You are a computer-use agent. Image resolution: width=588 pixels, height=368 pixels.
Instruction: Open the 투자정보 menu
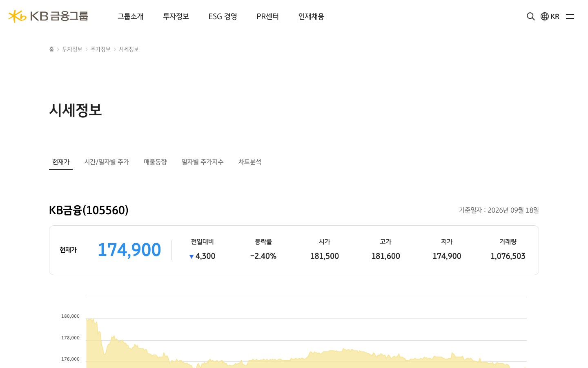point(176,16)
